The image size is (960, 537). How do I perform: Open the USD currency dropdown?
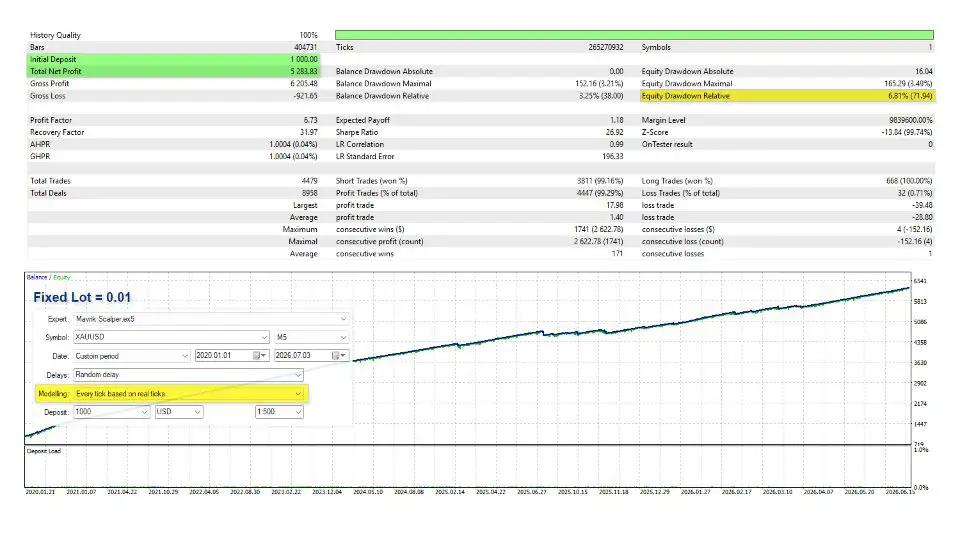[x=179, y=412]
